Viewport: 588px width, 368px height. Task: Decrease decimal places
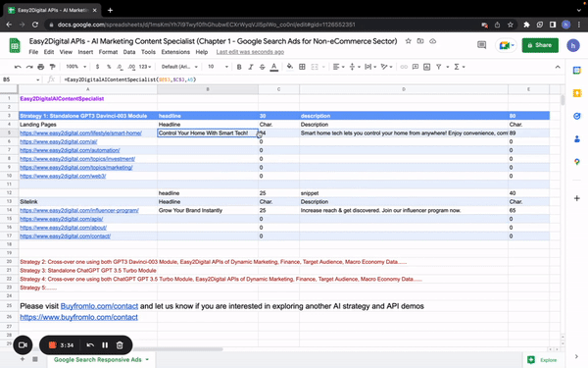click(120, 67)
